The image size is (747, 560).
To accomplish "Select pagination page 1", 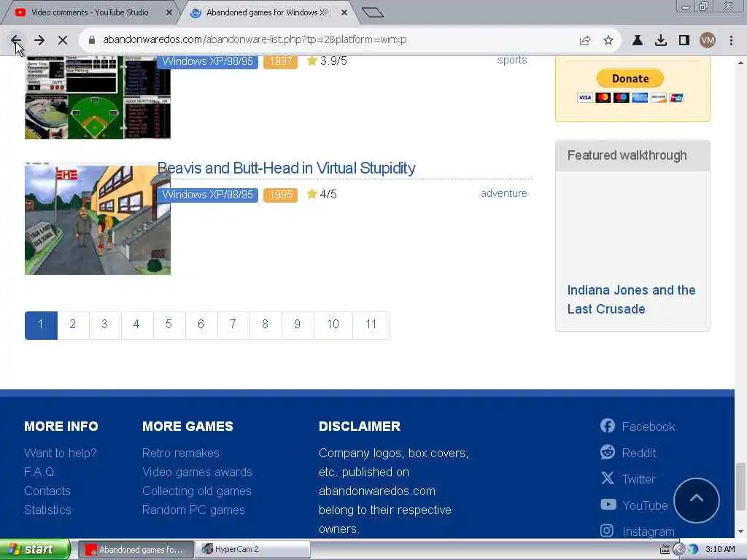I will [41, 325].
